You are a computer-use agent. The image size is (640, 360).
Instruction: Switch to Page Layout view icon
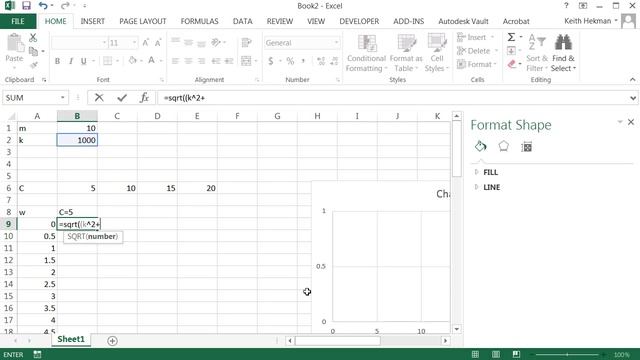496,354
